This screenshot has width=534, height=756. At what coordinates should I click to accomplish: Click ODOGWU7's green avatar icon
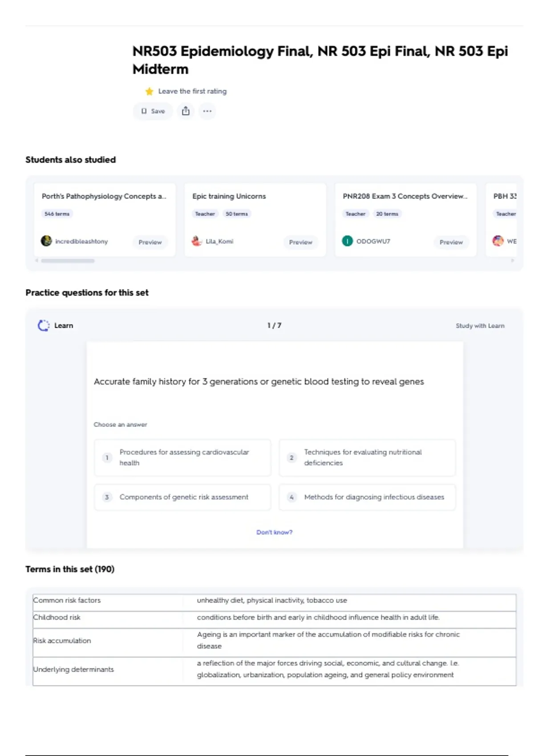347,241
